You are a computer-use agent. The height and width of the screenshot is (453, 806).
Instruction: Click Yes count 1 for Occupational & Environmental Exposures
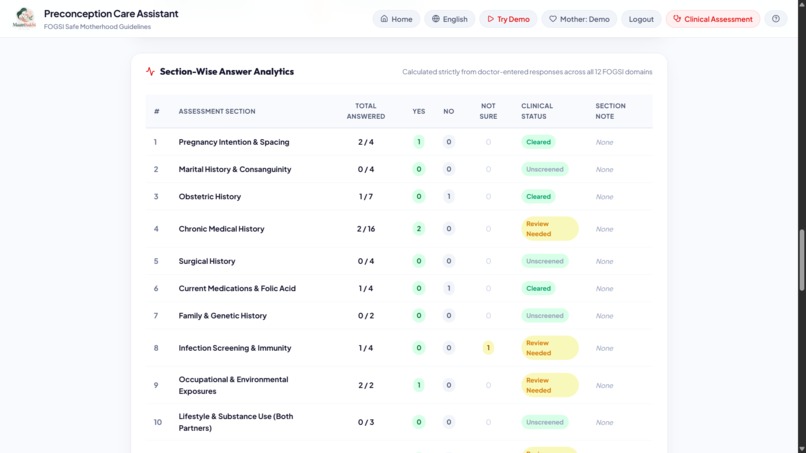point(418,385)
